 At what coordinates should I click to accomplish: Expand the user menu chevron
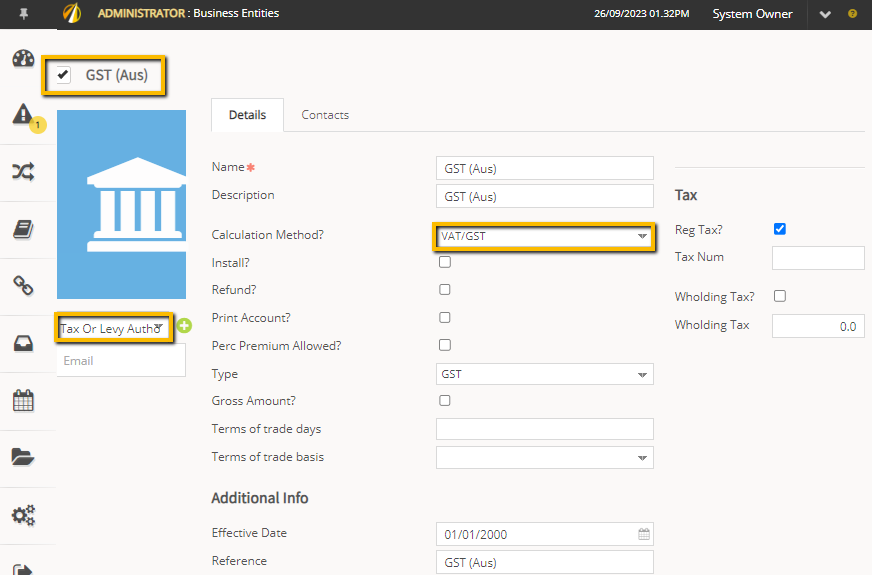825,14
